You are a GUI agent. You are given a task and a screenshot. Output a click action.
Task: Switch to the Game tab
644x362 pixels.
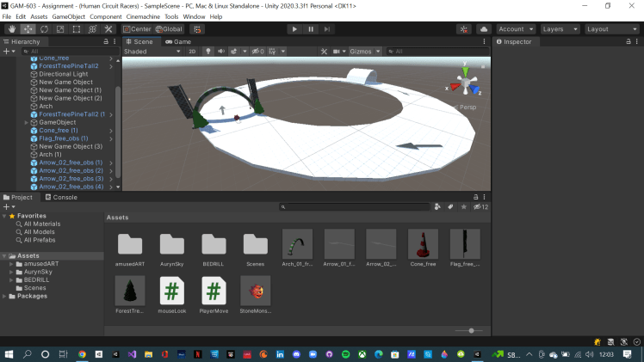click(x=179, y=41)
